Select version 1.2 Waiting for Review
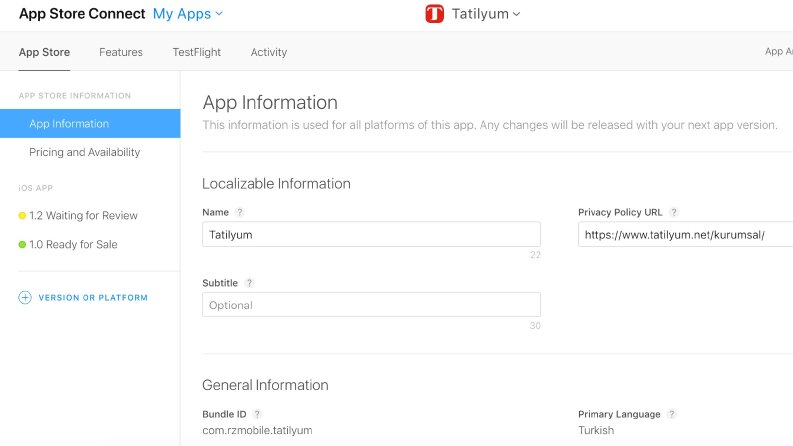Viewport: 793px width, 446px height. [x=83, y=215]
